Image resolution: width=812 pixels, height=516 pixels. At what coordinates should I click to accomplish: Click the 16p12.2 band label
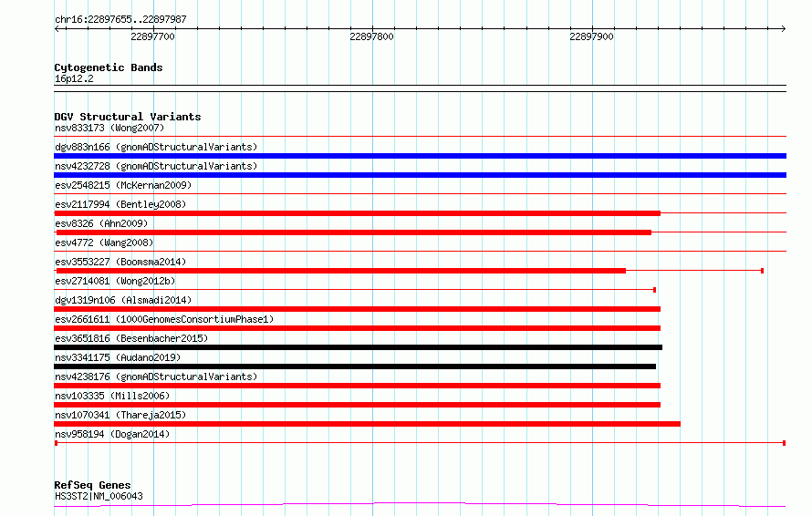tap(74, 78)
